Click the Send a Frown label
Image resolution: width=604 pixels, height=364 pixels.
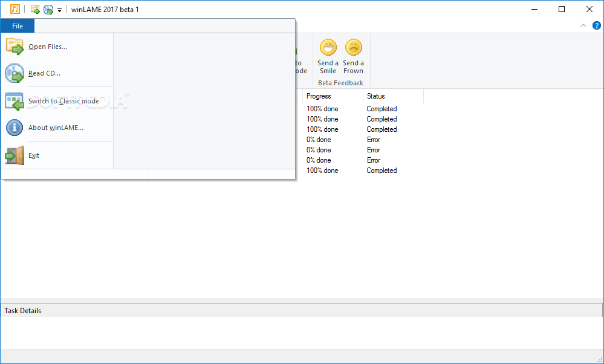click(353, 67)
